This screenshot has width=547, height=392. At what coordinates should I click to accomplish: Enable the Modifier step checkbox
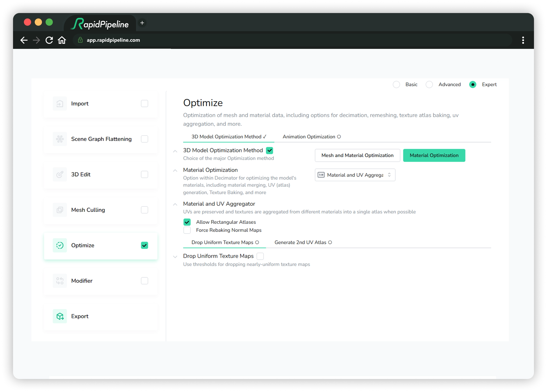click(145, 281)
